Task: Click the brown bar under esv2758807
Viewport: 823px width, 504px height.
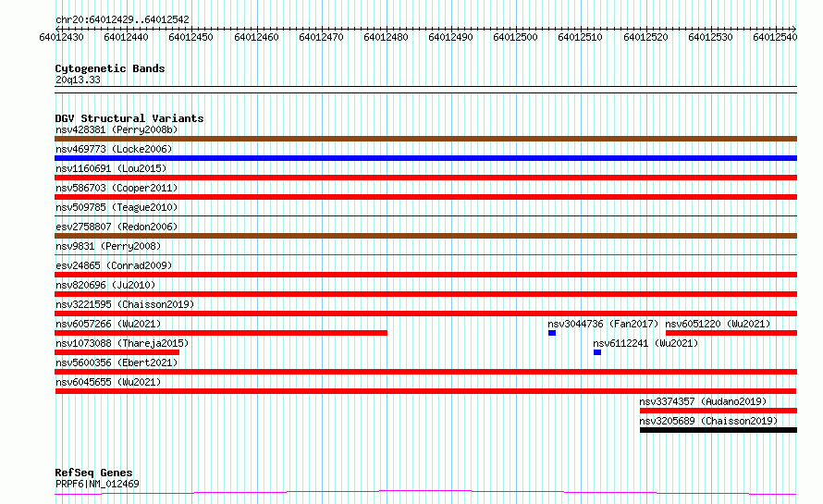Action: click(425, 236)
